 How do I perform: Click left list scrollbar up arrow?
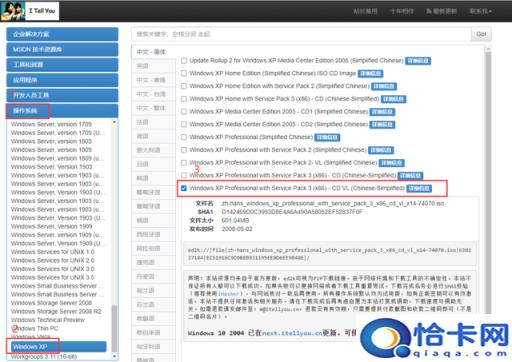click(x=114, y=122)
